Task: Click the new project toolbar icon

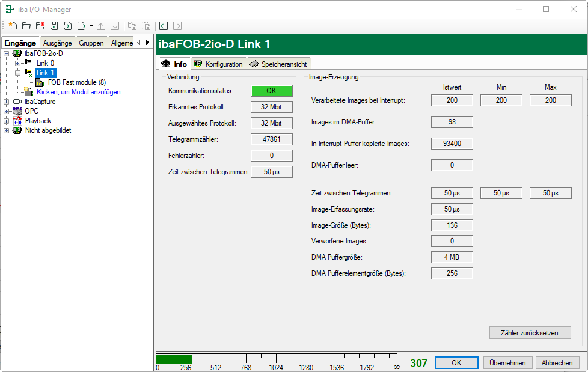Action: pos(12,26)
